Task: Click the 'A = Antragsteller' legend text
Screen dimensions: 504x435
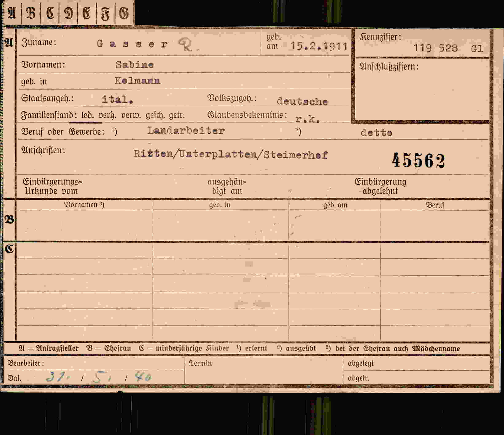Action: [x=49, y=348]
